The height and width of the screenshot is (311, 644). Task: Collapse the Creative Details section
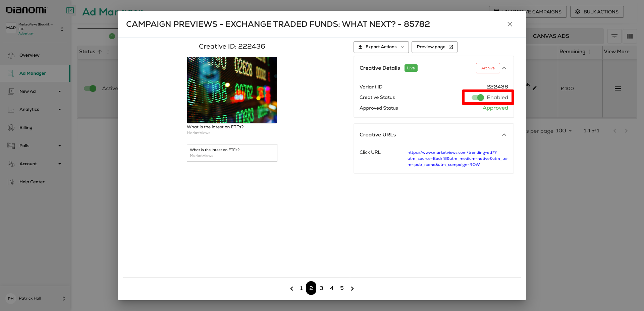(x=504, y=68)
